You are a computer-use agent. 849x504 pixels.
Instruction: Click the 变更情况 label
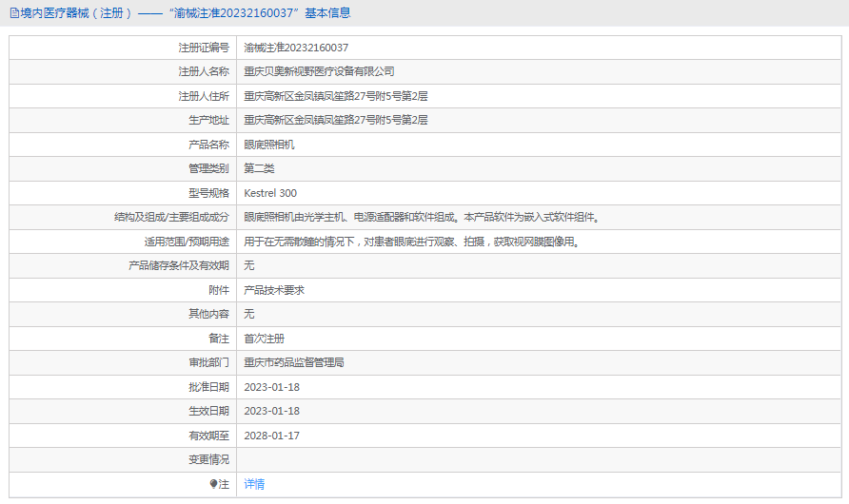coord(208,459)
